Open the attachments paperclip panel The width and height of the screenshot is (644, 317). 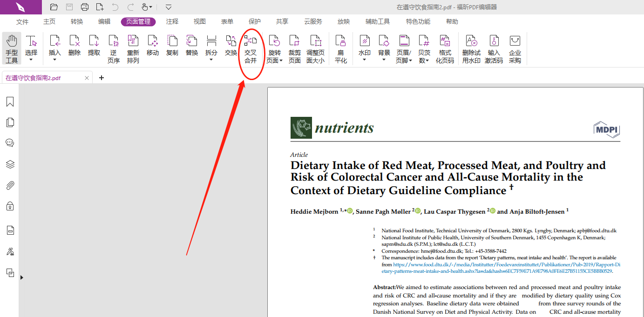click(x=10, y=185)
